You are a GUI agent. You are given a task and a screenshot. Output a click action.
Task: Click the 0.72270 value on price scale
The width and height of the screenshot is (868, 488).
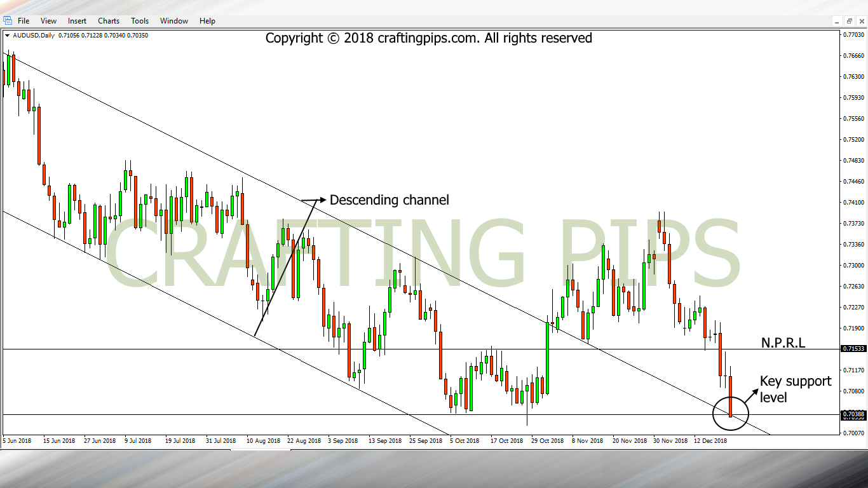pos(853,307)
